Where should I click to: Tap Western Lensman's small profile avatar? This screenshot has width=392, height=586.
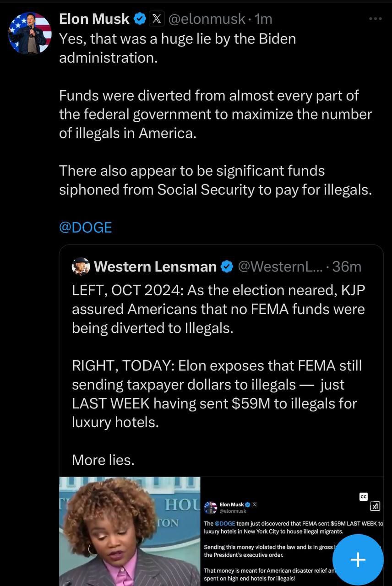coord(81,266)
